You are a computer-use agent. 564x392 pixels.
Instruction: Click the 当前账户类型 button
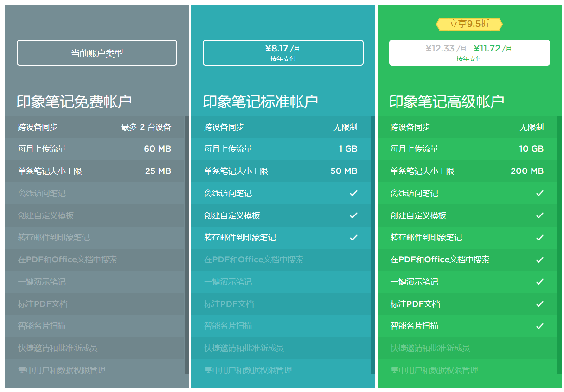[96, 53]
